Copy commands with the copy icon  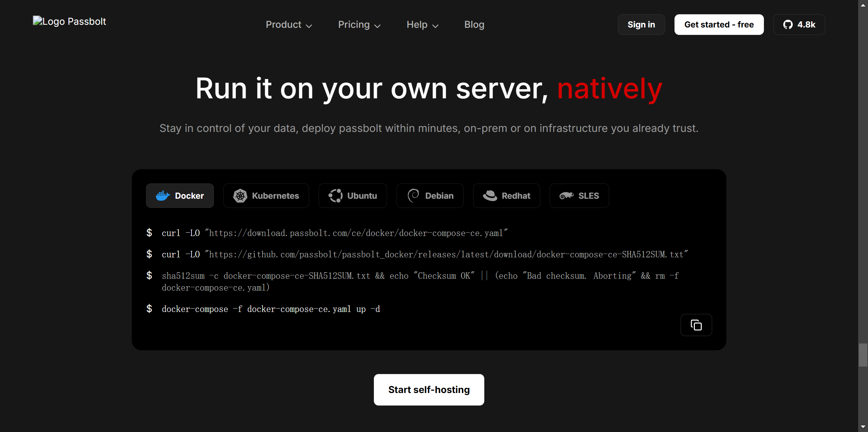[696, 325]
